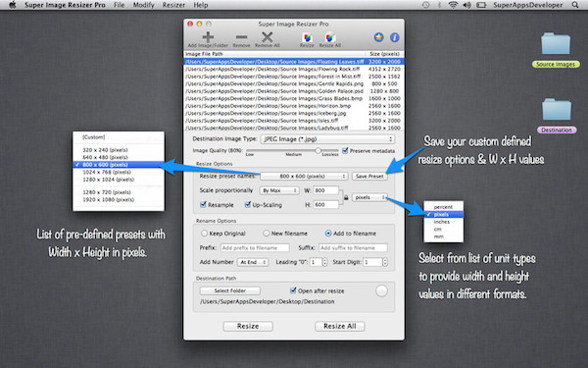
Task: Open the blue info icon
Action: [x=395, y=37]
